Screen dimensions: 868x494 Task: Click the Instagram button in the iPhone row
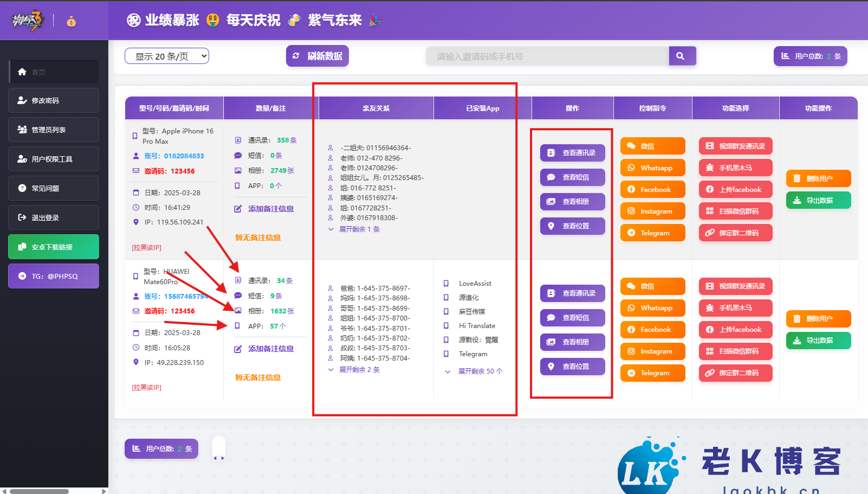[x=652, y=211]
